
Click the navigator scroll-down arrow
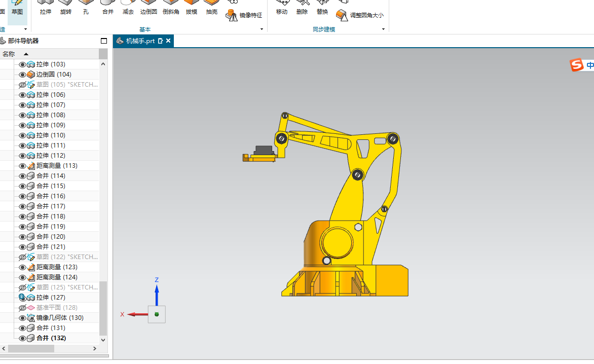tap(103, 340)
